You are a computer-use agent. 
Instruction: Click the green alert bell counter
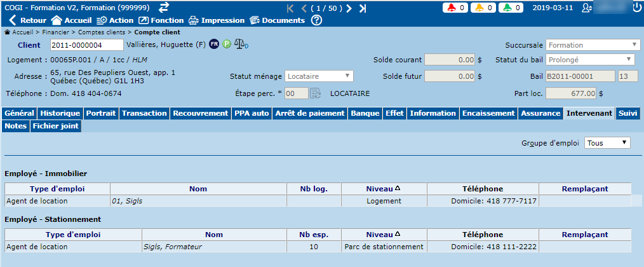tap(511, 8)
